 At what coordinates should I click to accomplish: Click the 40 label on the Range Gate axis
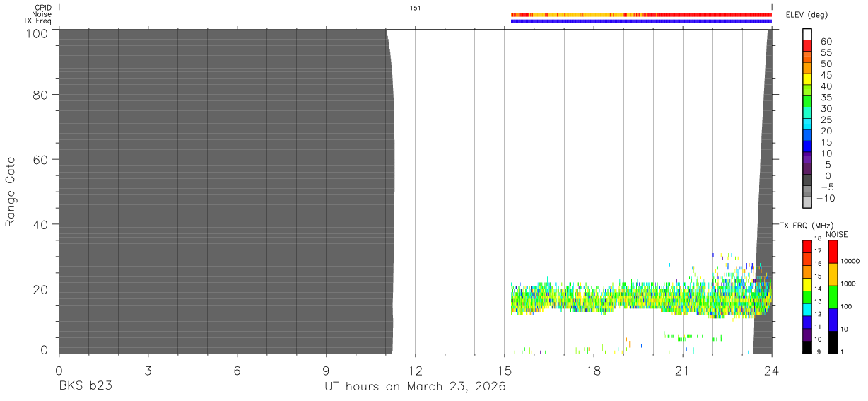point(41,224)
